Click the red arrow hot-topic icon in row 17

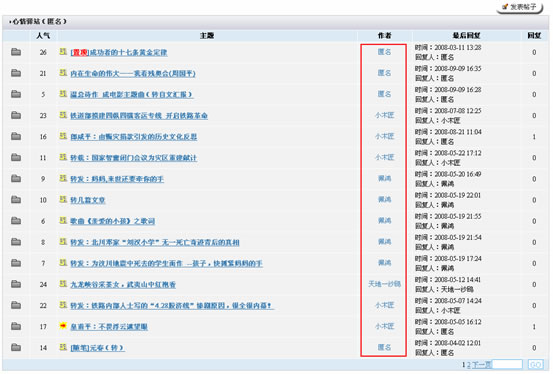pyautogui.click(x=63, y=326)
